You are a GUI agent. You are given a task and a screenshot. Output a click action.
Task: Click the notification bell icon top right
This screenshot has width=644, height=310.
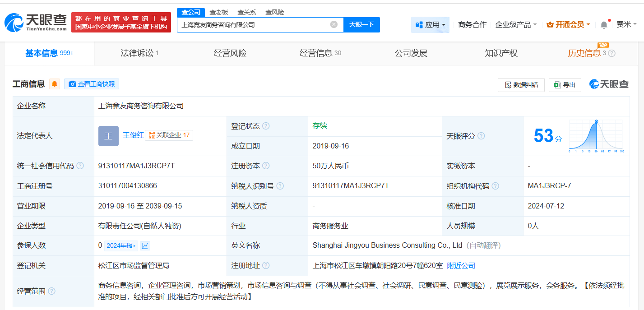[603, 23]
